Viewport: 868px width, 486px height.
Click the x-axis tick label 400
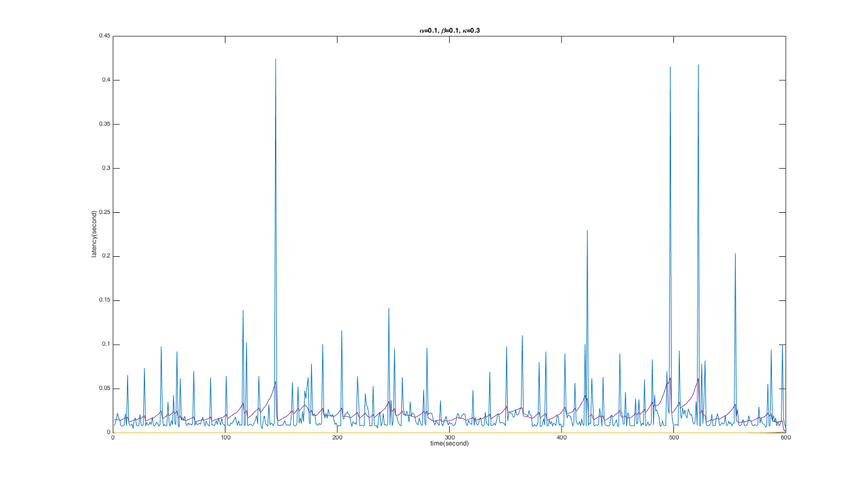[x=561, y=438]
